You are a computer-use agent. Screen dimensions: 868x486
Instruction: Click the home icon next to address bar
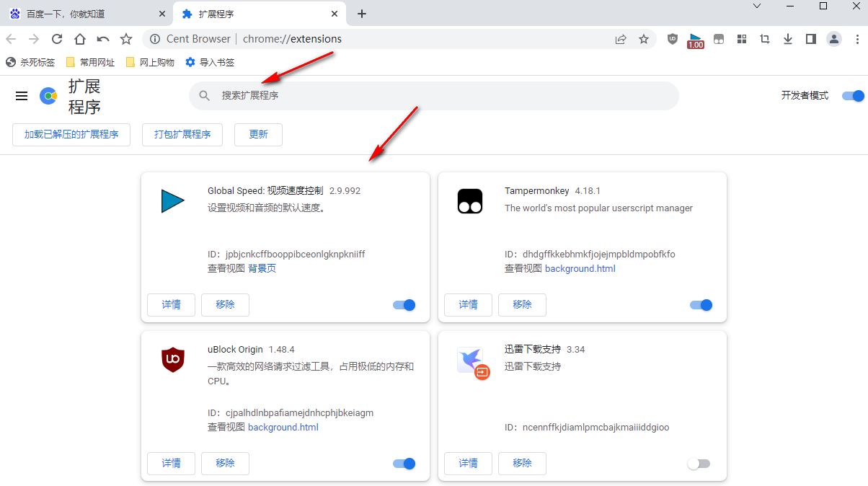click(79, 40)
